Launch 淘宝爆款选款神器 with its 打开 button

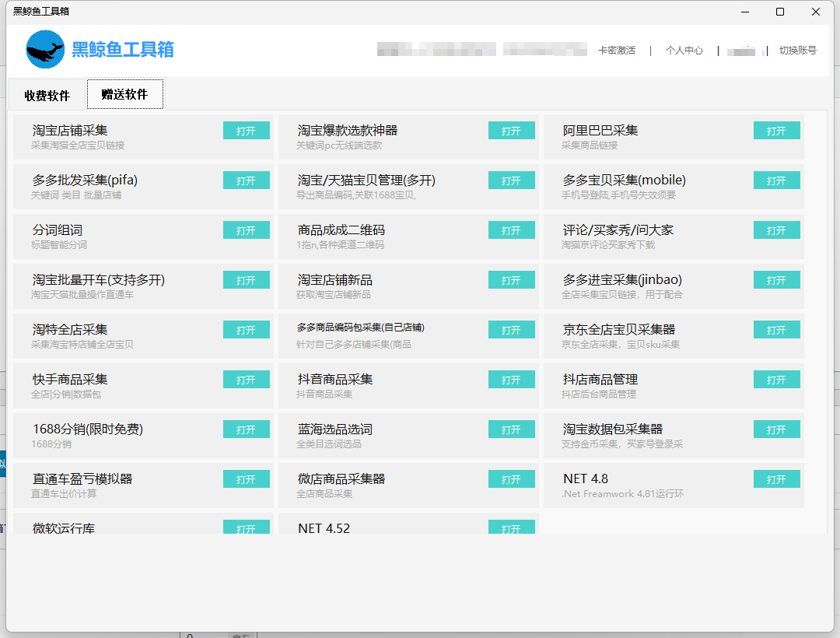click(511, 131)
